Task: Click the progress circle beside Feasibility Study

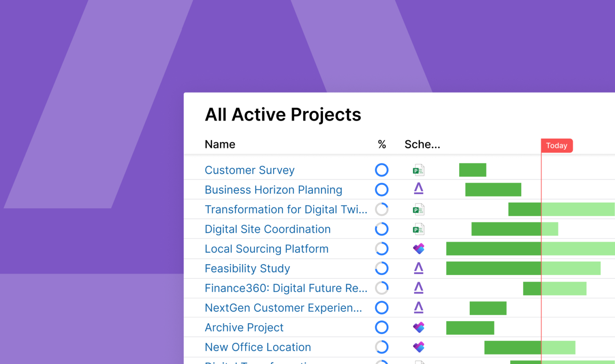Action: [382, 268]
